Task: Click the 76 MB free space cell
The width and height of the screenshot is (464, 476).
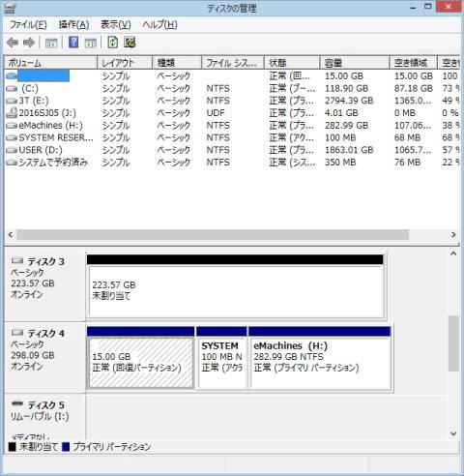Action: coord(407,163)
